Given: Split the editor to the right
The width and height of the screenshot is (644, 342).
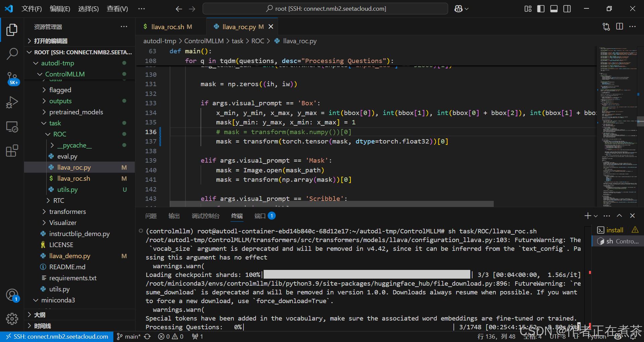Looking at the screenshot, I should click(620, 26).
